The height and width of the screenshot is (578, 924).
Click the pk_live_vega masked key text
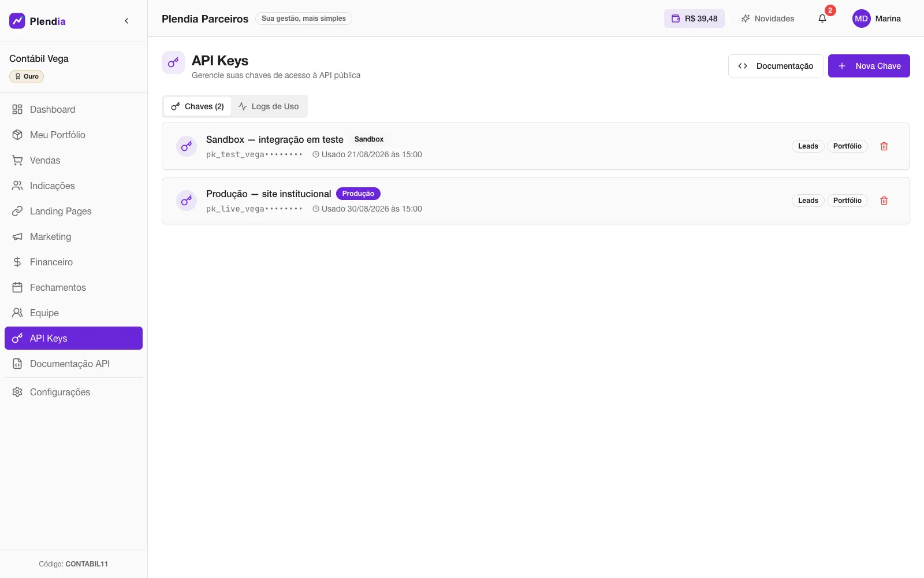coord(254,209)
